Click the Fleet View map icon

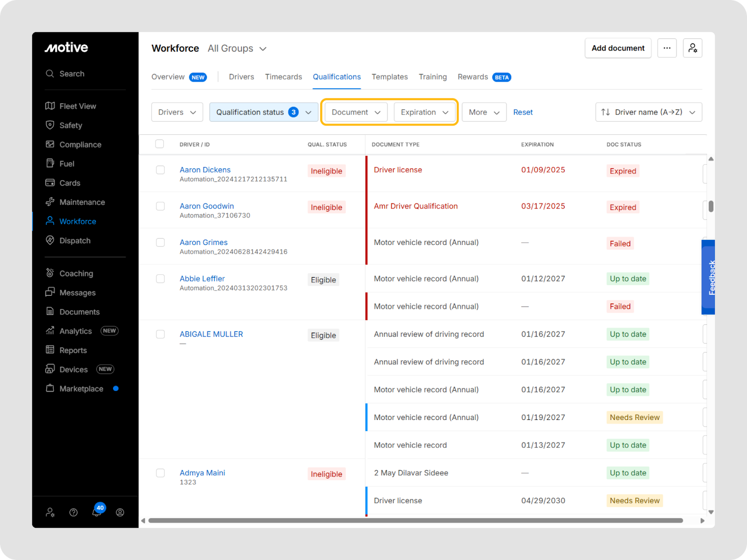pos(50,106)
